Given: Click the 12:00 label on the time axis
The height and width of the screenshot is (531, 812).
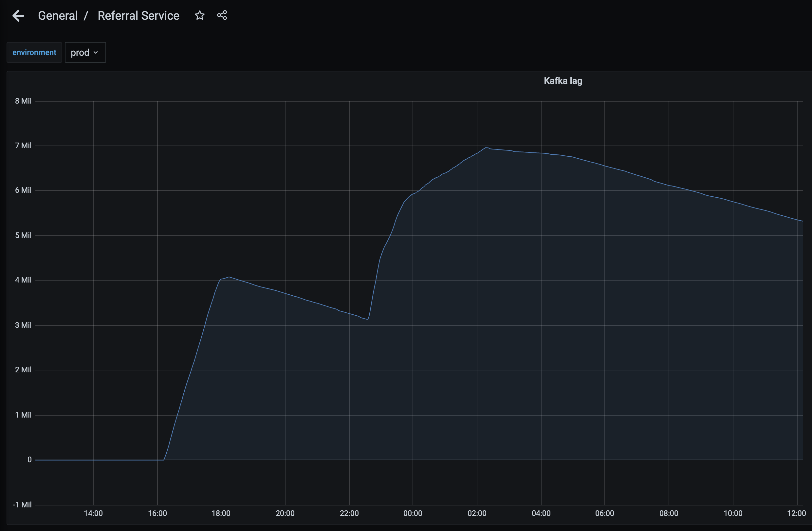Looking at the screenshot, I should coord(796,513).
